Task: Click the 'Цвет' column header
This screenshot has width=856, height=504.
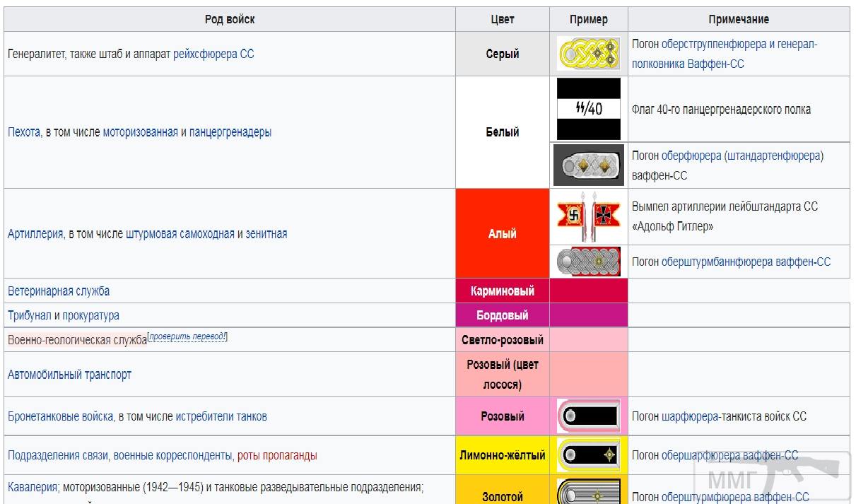Action: pos(503,19)
